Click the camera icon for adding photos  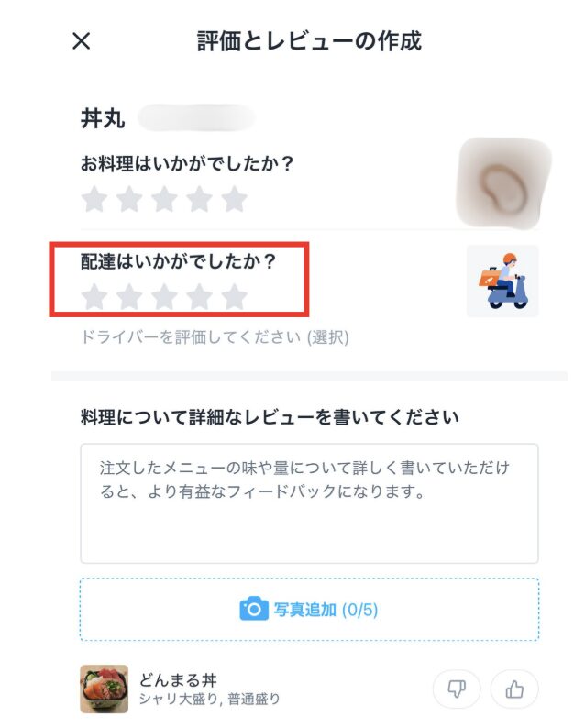click(254, 609)
